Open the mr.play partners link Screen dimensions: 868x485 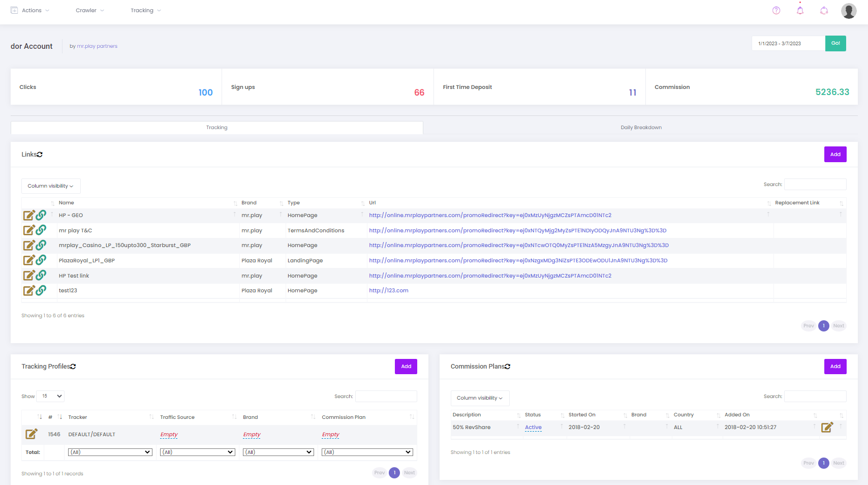(x=97, y=46)
